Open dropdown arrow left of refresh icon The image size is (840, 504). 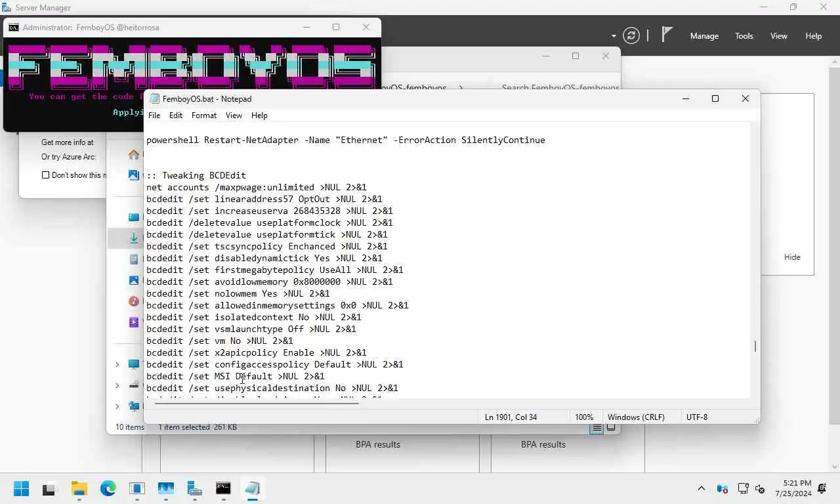point(614,36)
